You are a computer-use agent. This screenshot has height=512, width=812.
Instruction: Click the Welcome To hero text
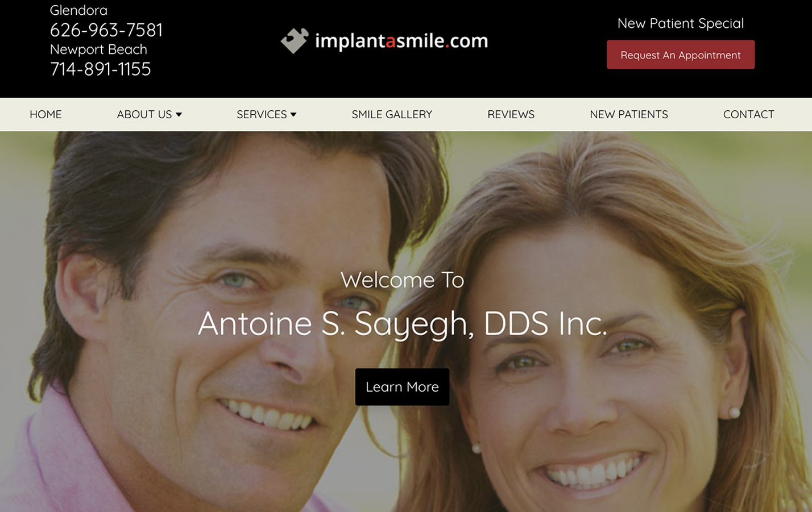coord(402,280)
